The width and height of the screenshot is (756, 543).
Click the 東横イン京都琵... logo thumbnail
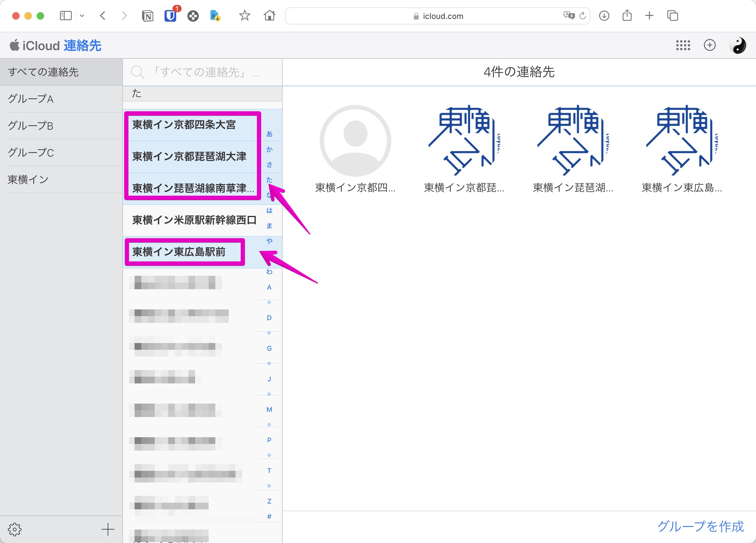(x=464, y=141)
